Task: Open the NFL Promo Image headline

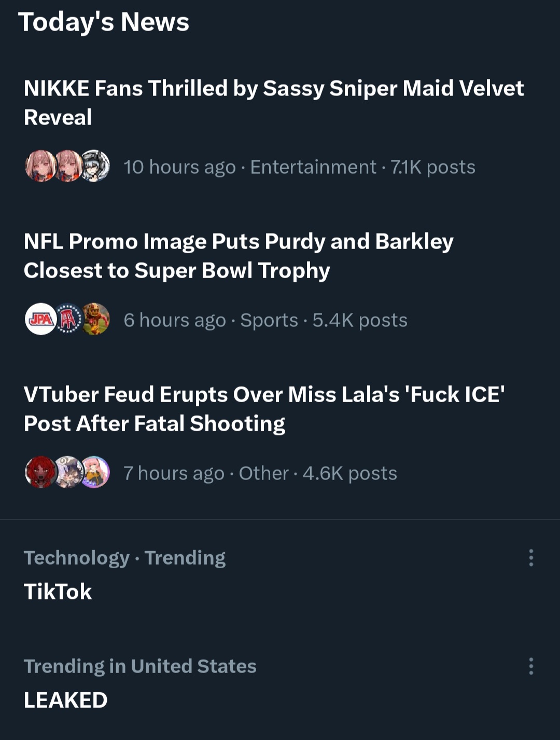Action: tap(239, 256)
